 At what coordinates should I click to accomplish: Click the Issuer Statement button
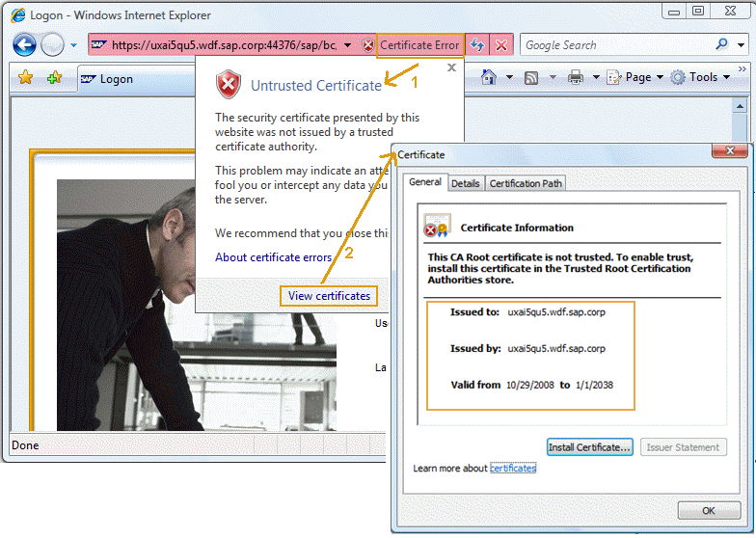coord(683,447)
